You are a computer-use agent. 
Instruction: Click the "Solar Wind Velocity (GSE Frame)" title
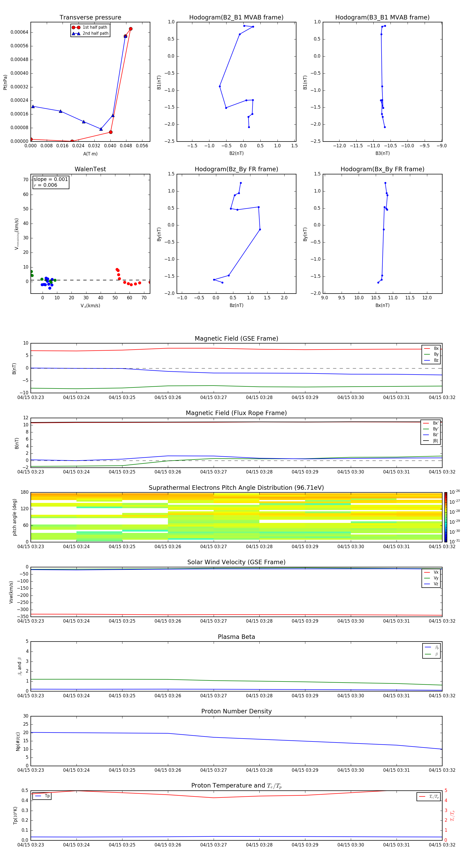(236, 562)
